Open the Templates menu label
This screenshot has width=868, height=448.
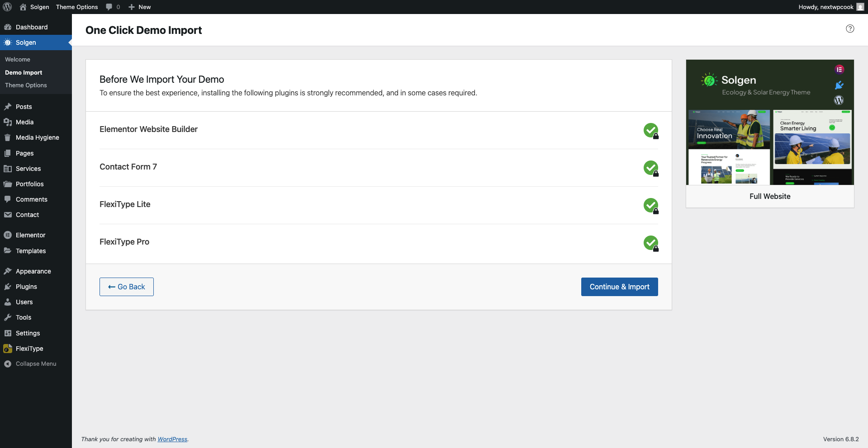point(31,251)
